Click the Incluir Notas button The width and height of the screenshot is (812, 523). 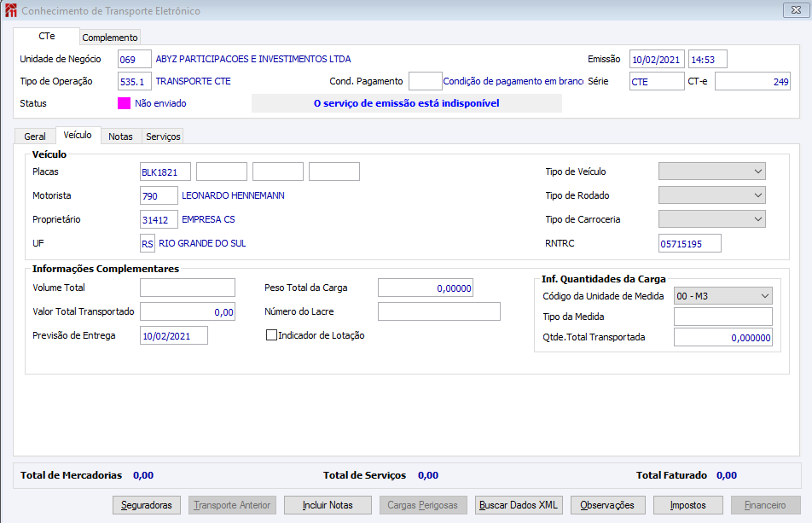[x=328, y=505]
